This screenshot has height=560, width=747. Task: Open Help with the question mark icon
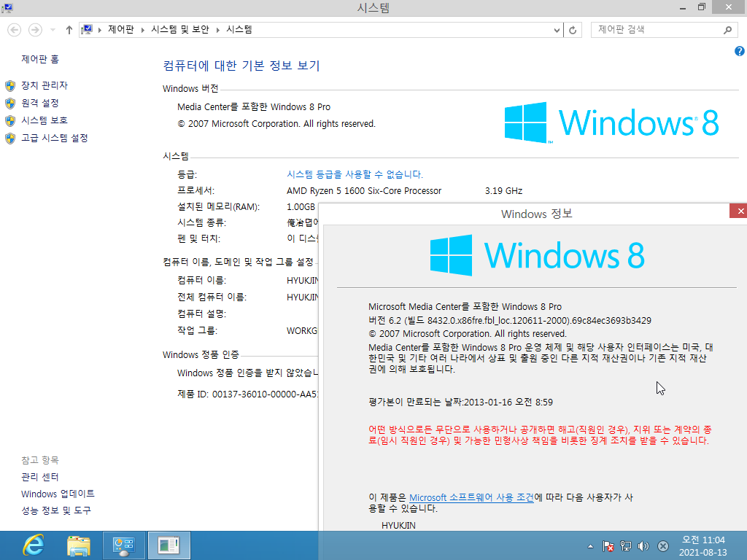pyautogui.click(x=740, y=51)
